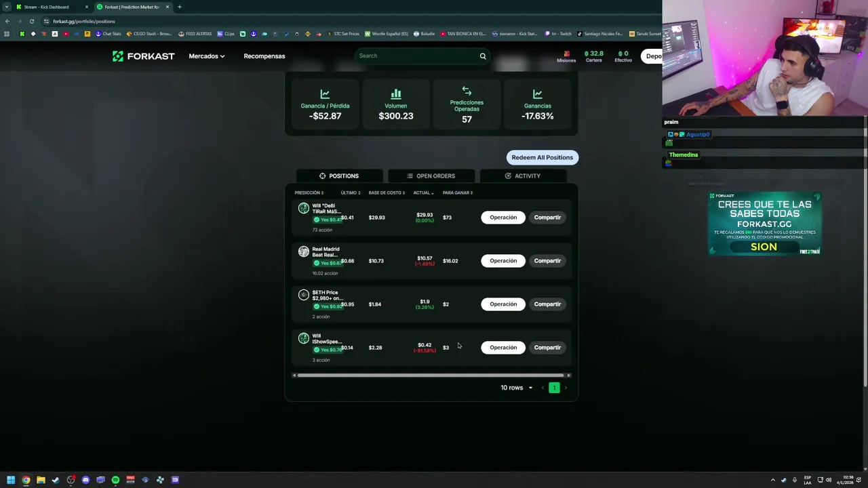Switch to the Positions tab
The width and height of the screenshot is (868, 488).
(339, 176)
